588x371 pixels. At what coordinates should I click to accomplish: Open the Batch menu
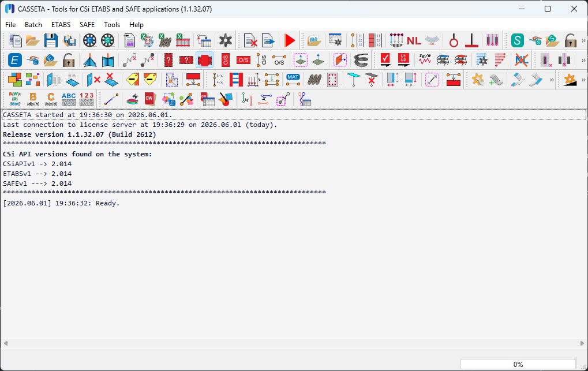[x=33, y=24]
